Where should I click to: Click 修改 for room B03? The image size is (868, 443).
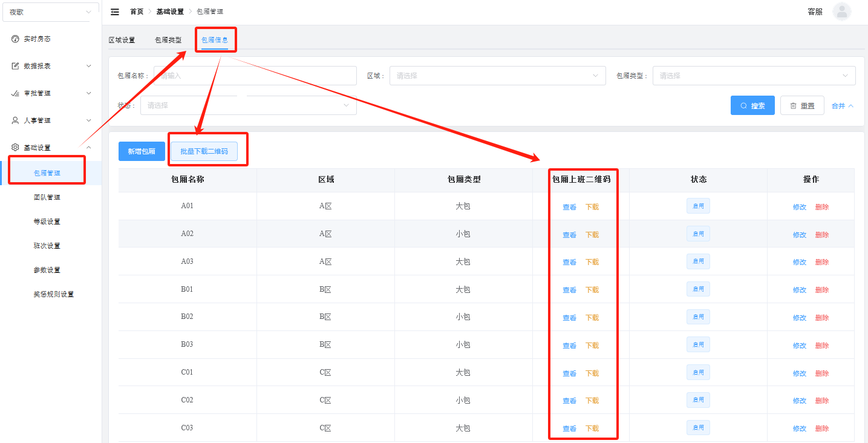pyautogui.click(x=800, y=346)
